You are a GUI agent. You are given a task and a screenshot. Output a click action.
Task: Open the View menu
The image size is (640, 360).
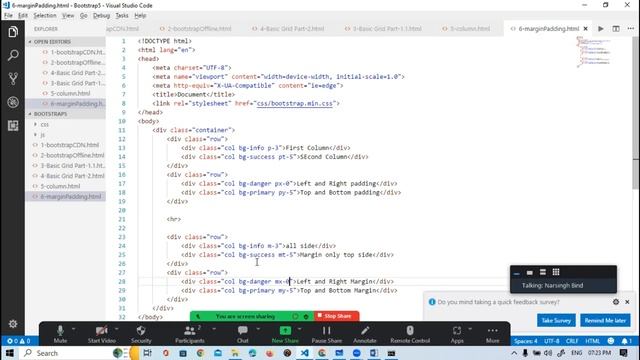pos(68,16)
